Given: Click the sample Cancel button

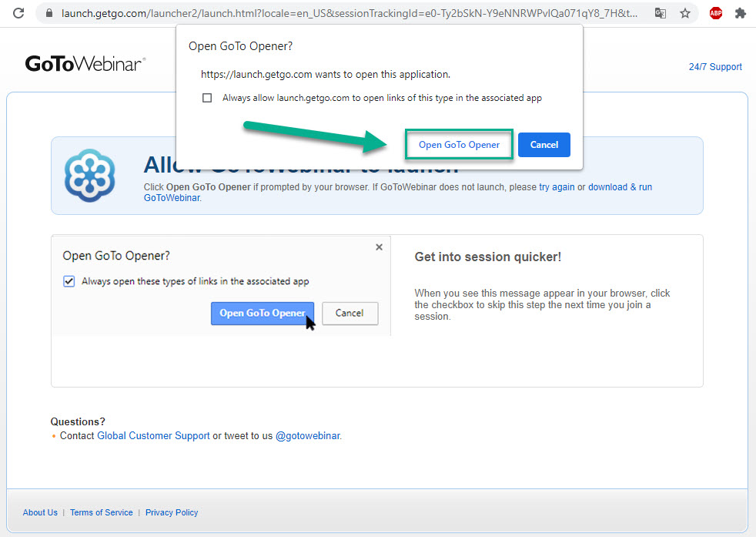Looking at the screenshot, I should (350, 313).
